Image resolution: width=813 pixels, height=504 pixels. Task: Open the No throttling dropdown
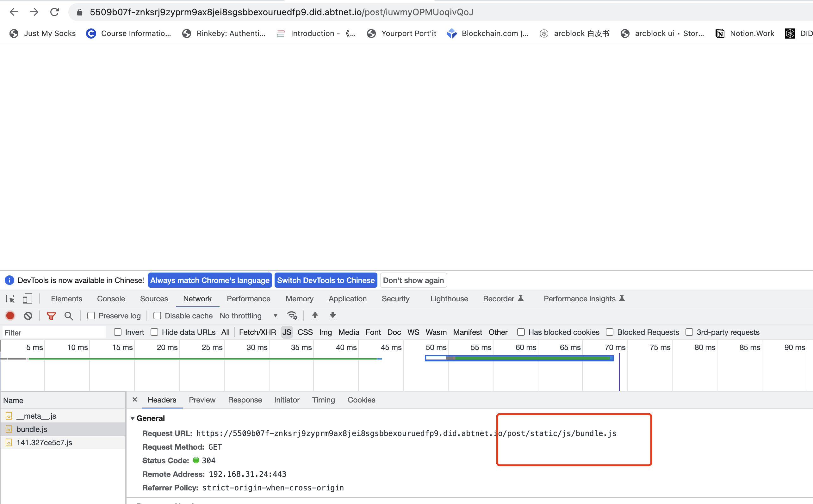[248, 315]
